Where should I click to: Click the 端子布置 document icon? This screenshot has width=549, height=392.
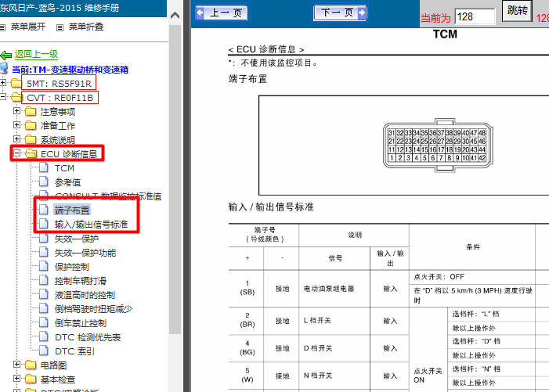44,210
